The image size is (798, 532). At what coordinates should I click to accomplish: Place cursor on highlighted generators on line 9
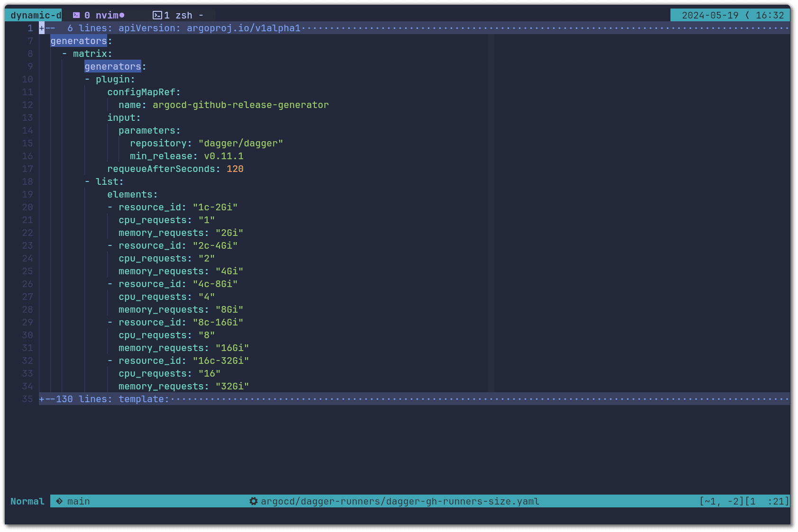[x=112, y=66]
